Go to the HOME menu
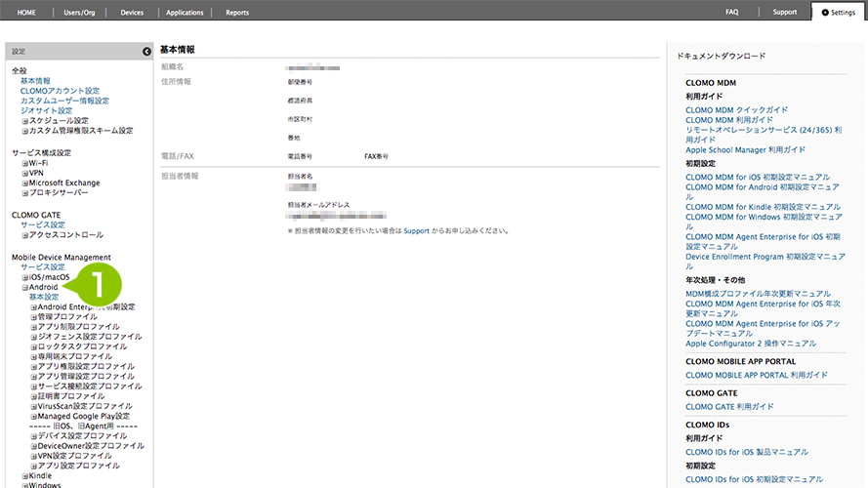868x488 pixels. coord(26,12)
